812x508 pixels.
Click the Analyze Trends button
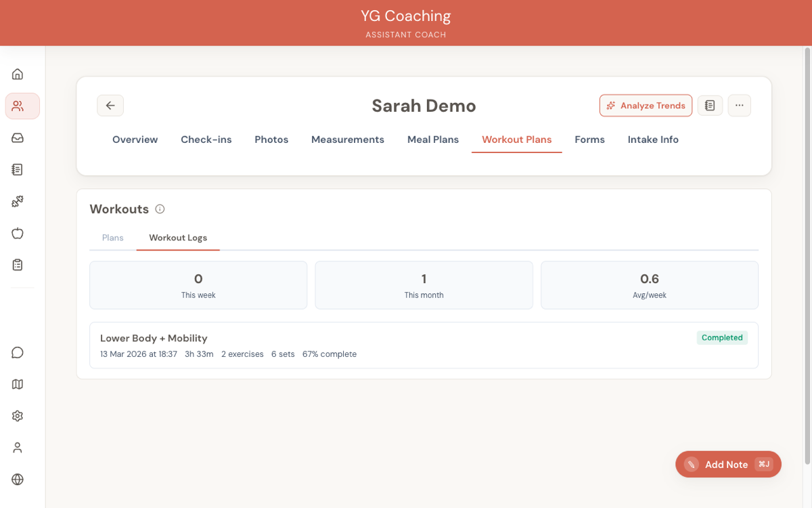point(646,105)
